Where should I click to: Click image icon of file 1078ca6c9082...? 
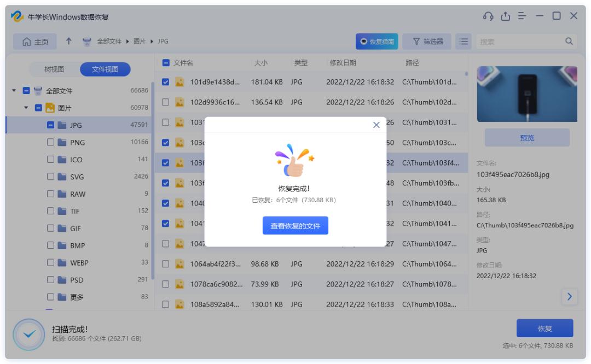point(179,284)
